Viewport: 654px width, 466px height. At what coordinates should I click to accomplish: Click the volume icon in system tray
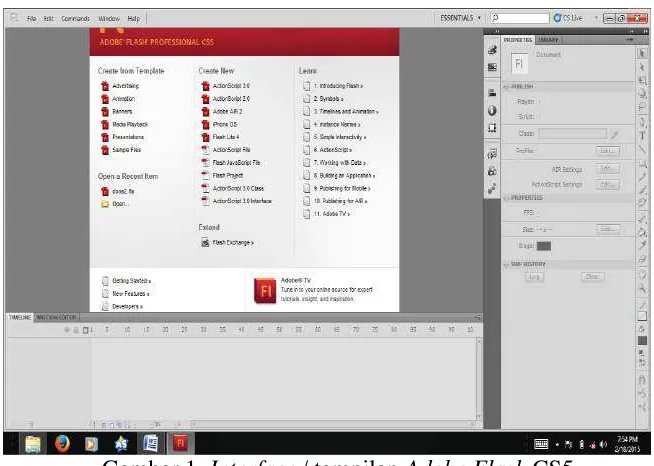point(604,445)
